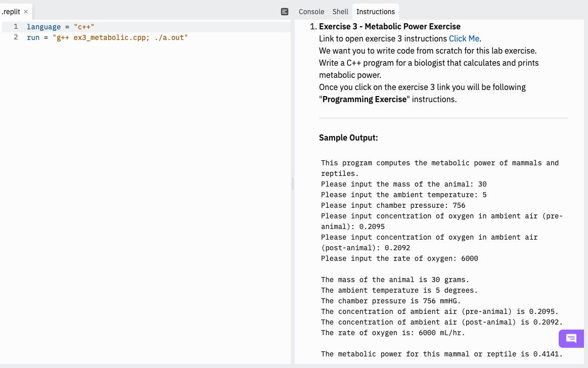The width and height of the screenshot is (588, 368).
Task: Select line number 2 in the editor
Action: [x=16, y=37]
